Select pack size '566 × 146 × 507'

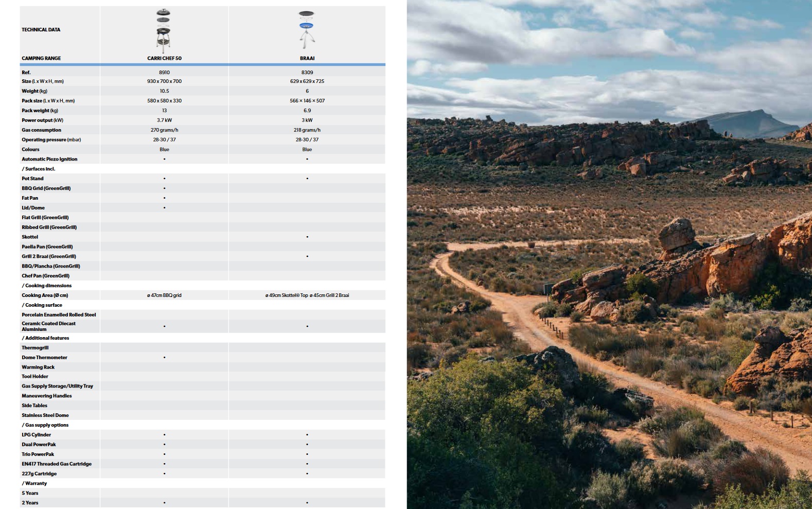coord(307,101)
